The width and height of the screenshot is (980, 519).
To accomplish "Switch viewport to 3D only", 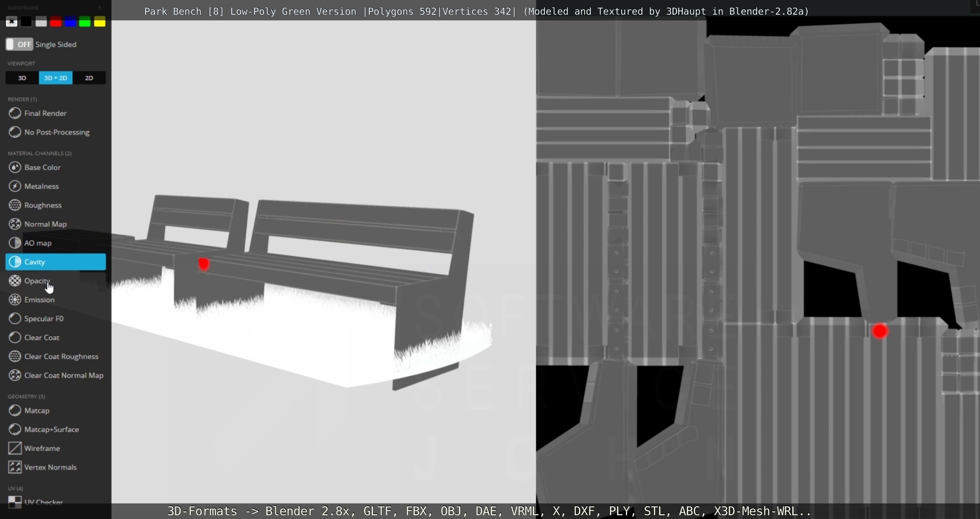I will click(x=22, y=78).
